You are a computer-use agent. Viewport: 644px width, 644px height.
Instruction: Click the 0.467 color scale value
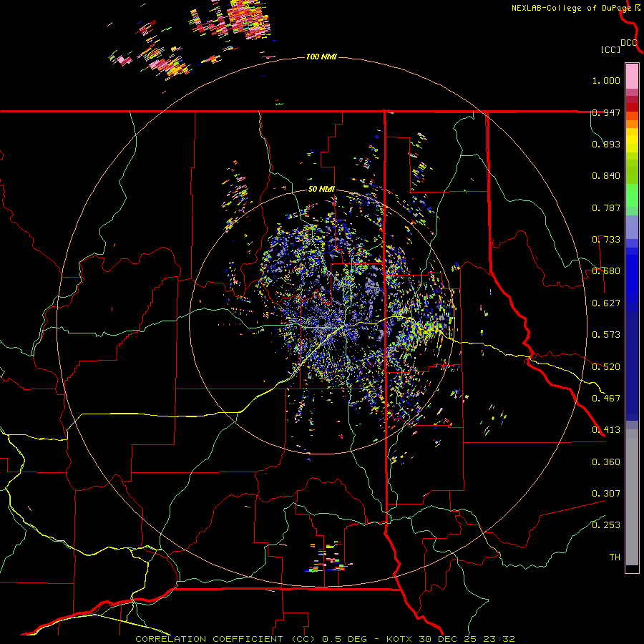click(x=606, y=399)
